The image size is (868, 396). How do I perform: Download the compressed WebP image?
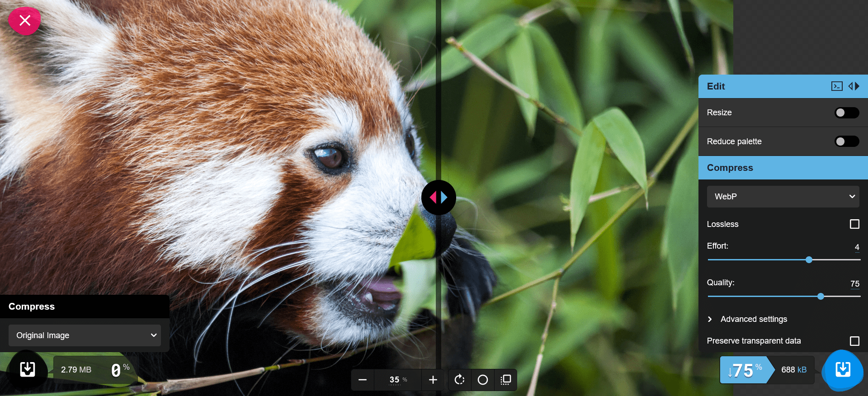[843, 370]
